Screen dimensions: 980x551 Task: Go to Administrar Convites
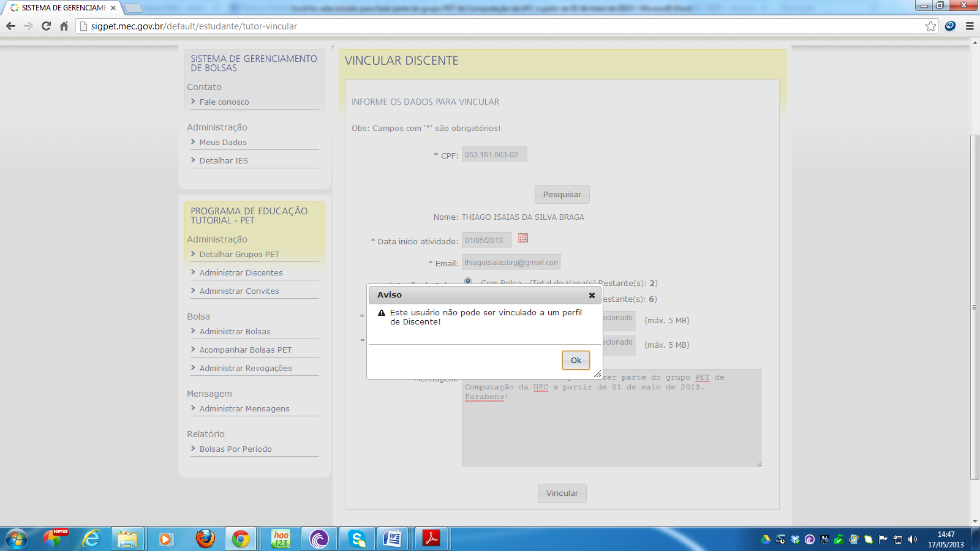pyautogui.click(x=239, y=291)
